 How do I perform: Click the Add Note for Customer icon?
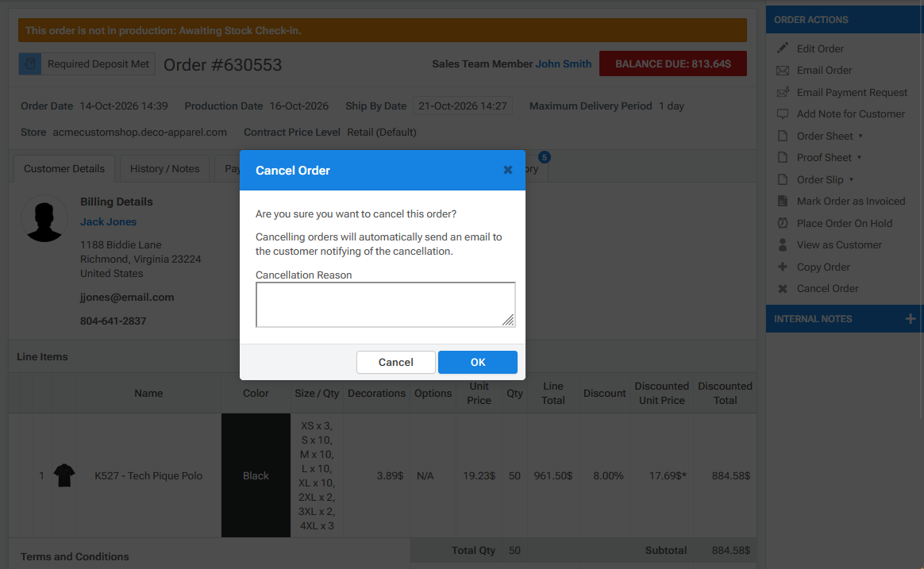(x=783, y=114)
